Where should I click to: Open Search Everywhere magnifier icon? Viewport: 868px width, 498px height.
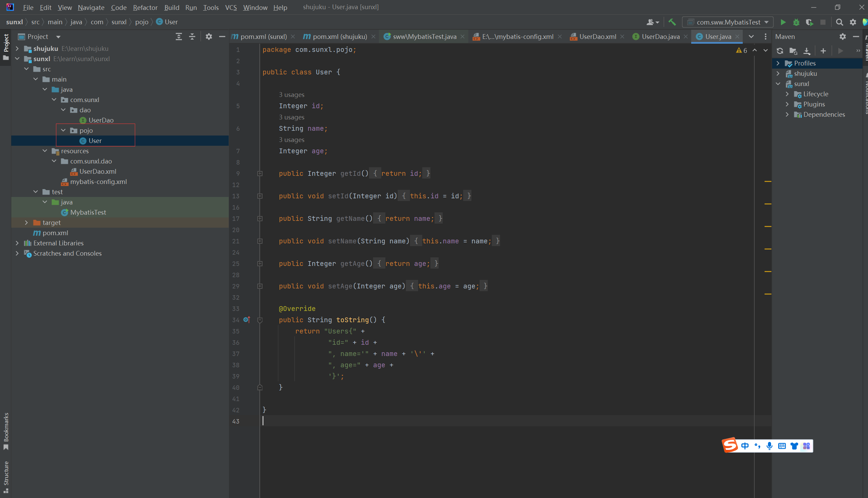click(839, 22)
